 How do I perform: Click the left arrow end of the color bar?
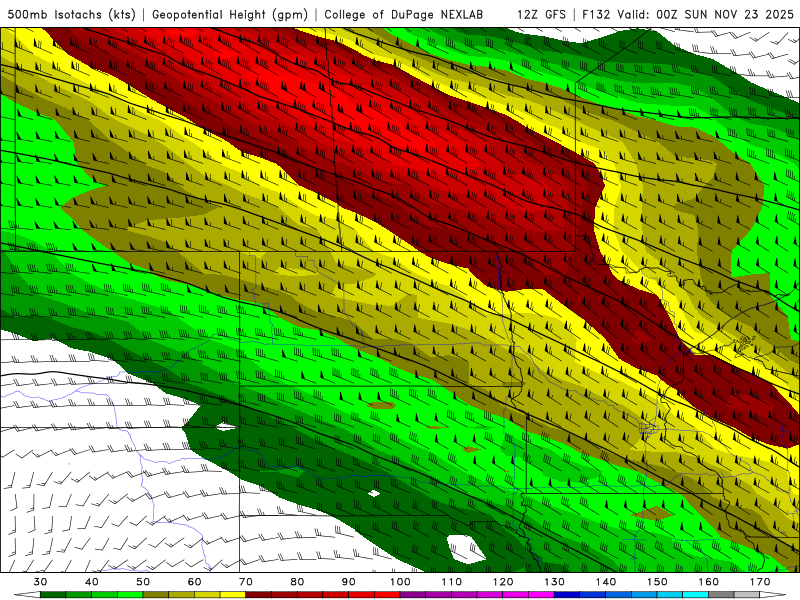point(27,595)
